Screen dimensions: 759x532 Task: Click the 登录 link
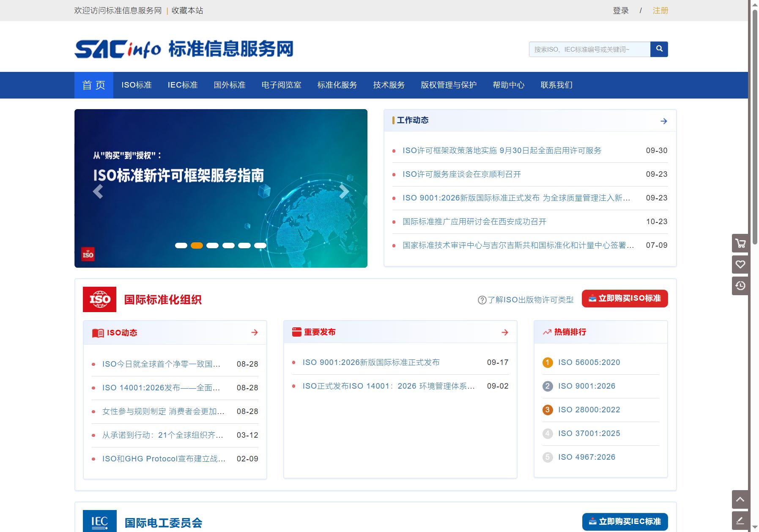coord(621,11)
